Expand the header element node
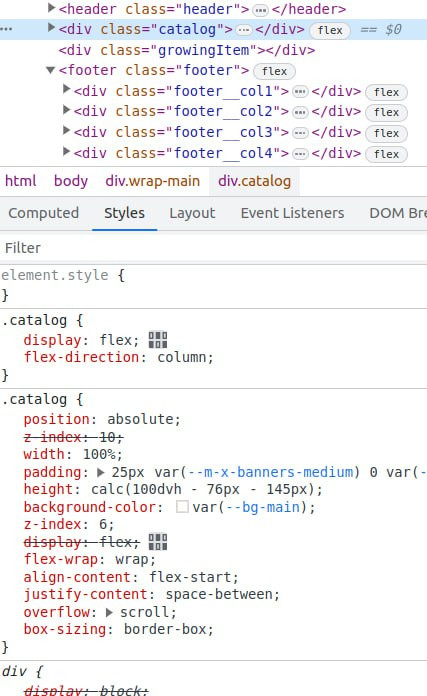 click(x=51, y=8)
